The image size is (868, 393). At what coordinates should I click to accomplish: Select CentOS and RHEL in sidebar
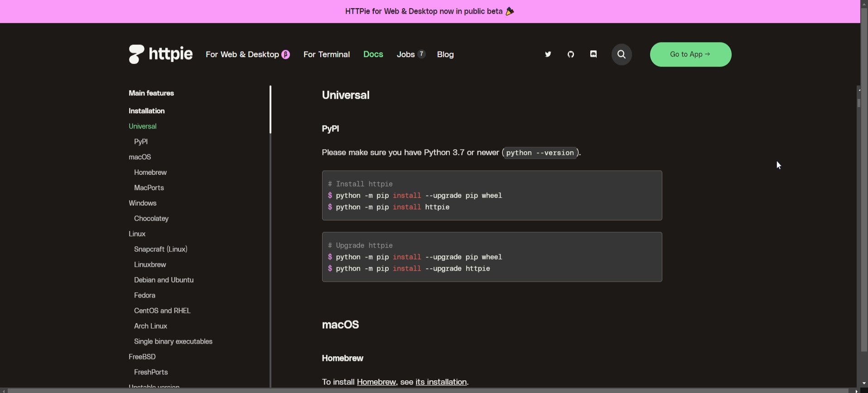point(162,312)
